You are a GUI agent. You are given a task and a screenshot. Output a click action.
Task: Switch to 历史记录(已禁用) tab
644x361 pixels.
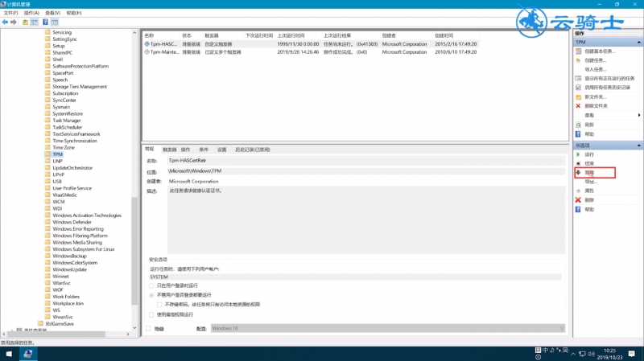pos(253,150)
